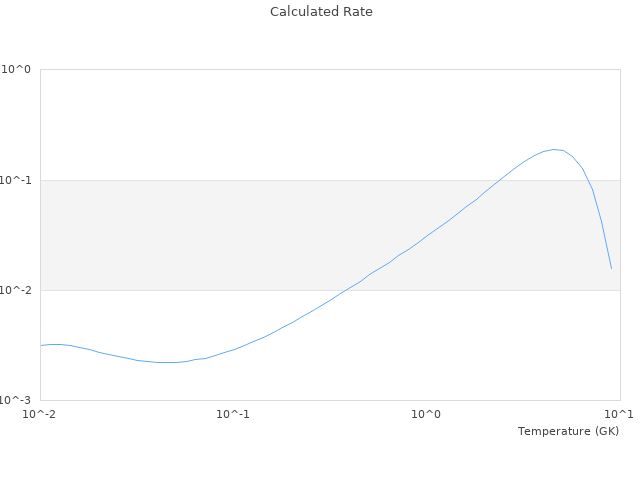Viewport: 640px width, 480px height.
Task: Select the 10^1 tick label on the horizontal axis
Action: point(618,414)
